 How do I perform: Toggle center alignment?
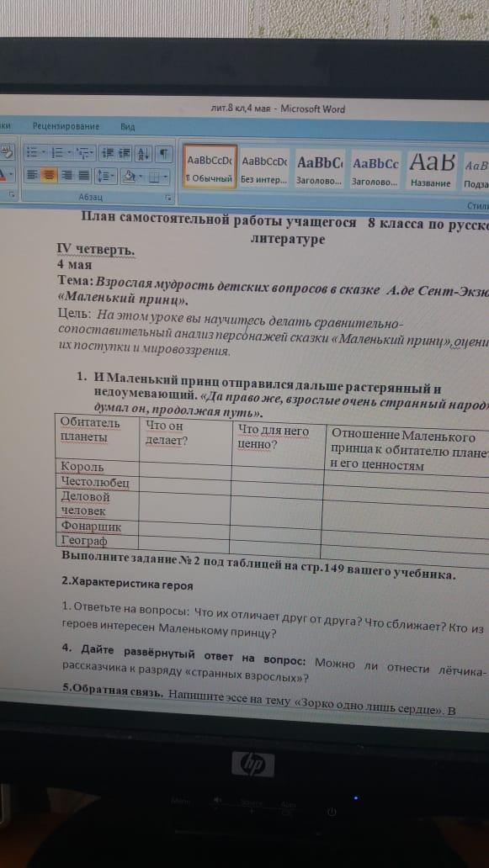tap(49, 176)
